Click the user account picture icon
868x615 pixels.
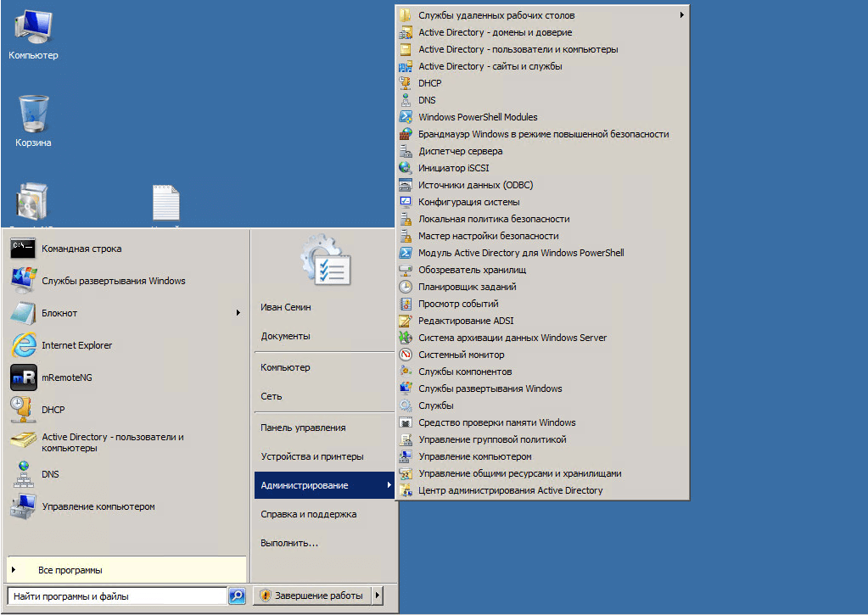point(326,260)
